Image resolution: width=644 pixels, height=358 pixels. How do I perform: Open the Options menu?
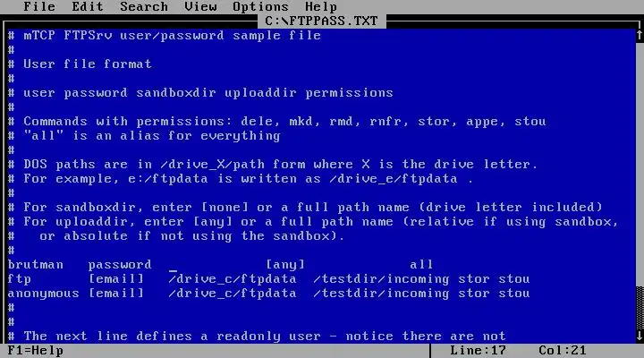(260, 6)
